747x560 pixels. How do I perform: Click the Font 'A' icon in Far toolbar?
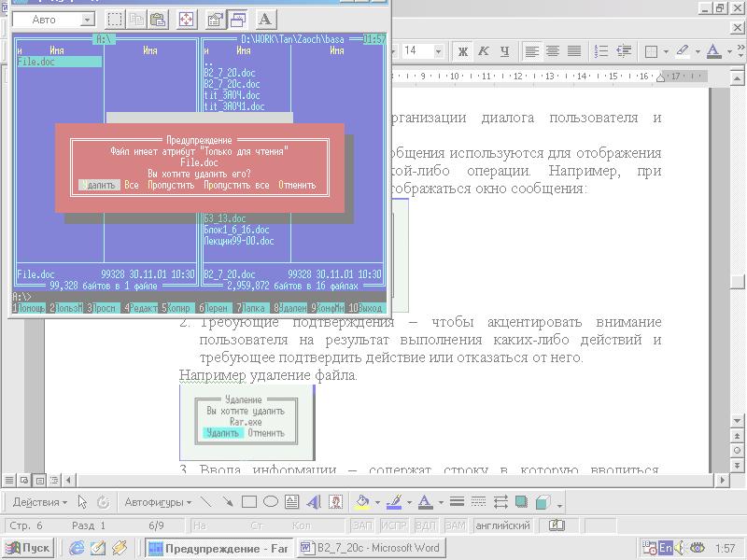(x=265, y=20)
